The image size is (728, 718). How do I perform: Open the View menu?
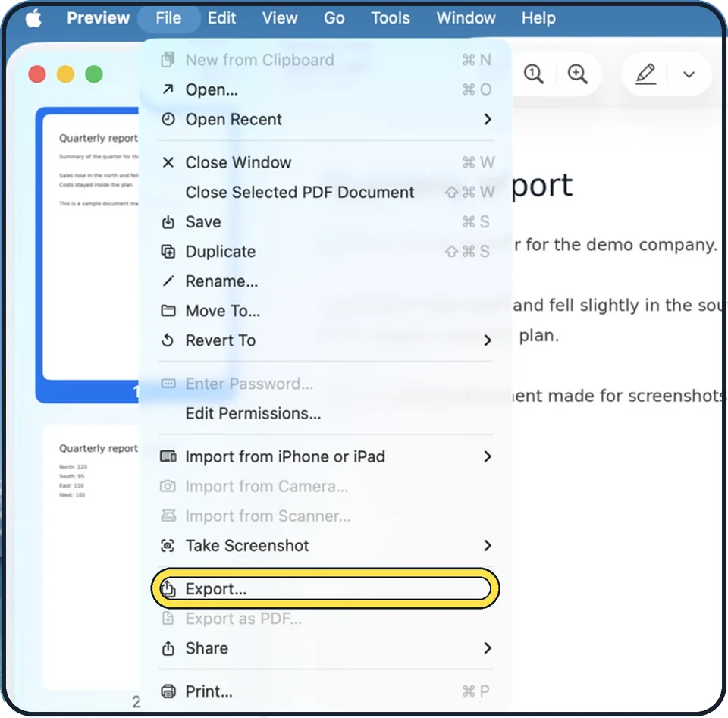(280, 18)
